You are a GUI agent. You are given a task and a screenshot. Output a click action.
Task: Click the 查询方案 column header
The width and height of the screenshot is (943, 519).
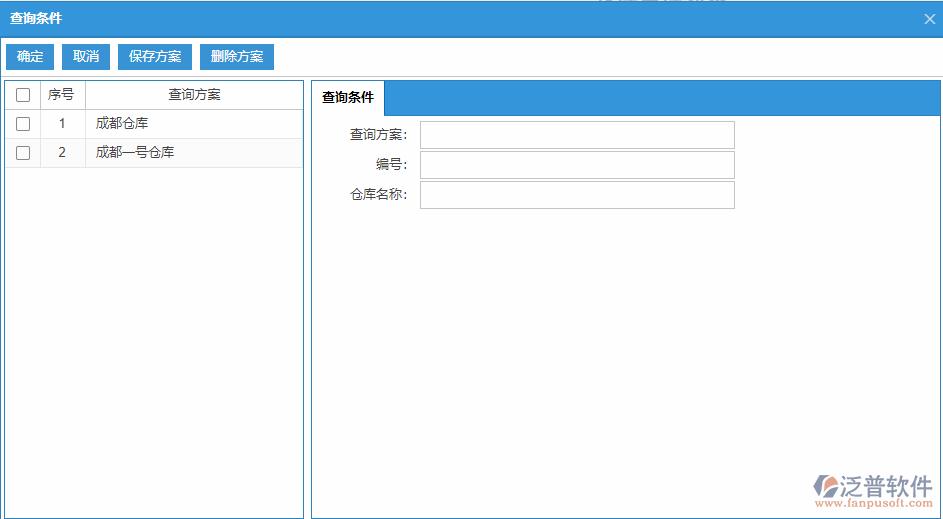pyautogui.click(x=194, y=95)
